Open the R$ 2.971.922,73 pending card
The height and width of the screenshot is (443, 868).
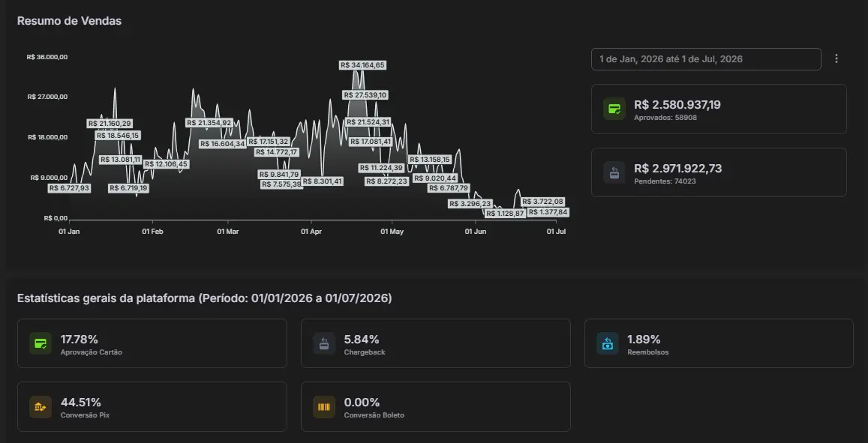click(719, 172)
